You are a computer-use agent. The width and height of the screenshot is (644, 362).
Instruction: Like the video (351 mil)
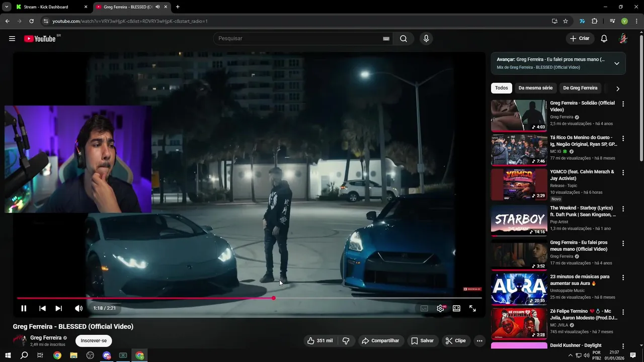coord(320,340)
